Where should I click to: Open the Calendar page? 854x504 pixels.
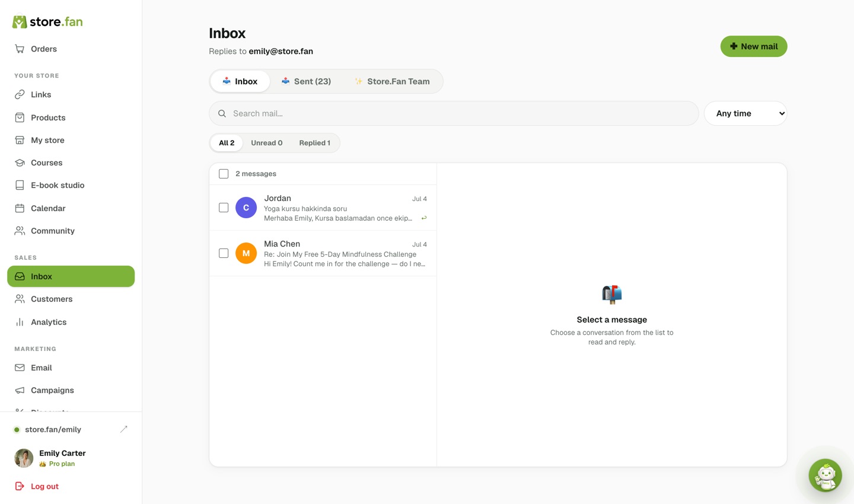[x=71, y=208]
